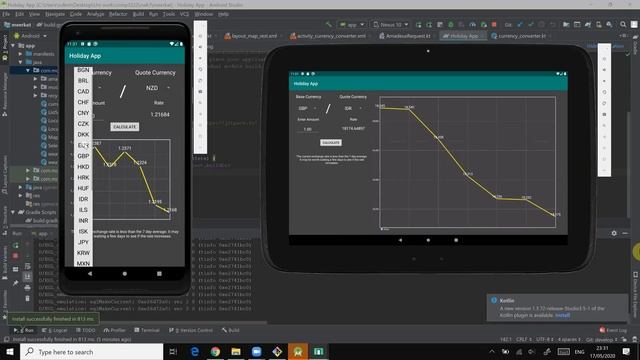The width and height of the screenshot is (640, 360).
Task: Select HKD in phone currency list
Action: [83, 167]
